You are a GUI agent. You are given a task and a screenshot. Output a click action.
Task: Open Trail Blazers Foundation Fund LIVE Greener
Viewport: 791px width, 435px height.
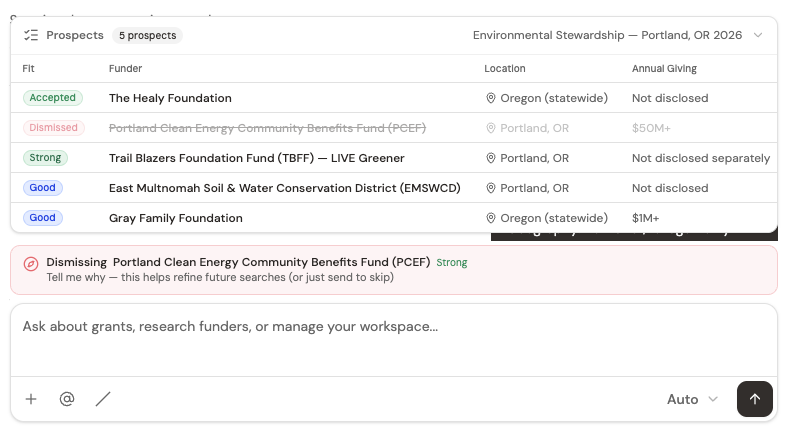[393, 158]
